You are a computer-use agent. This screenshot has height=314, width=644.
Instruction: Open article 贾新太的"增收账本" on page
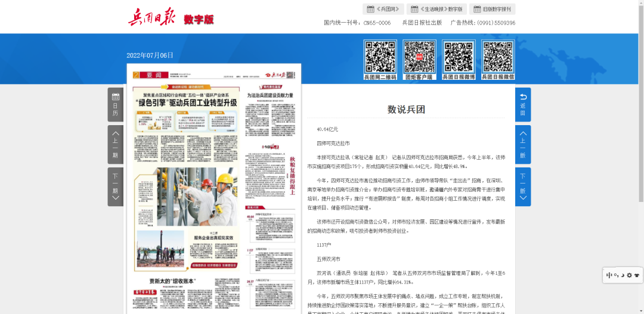point(172,281)
